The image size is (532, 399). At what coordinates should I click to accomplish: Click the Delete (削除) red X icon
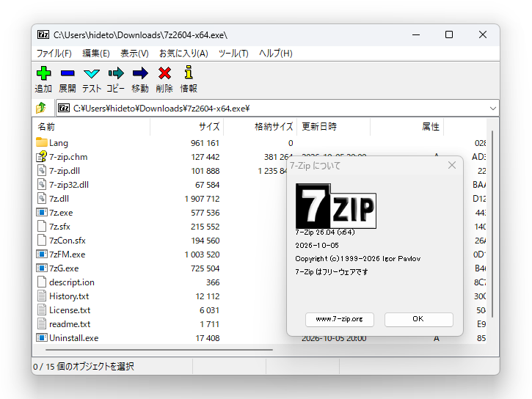pyautogui.click(x=164, y=73)
